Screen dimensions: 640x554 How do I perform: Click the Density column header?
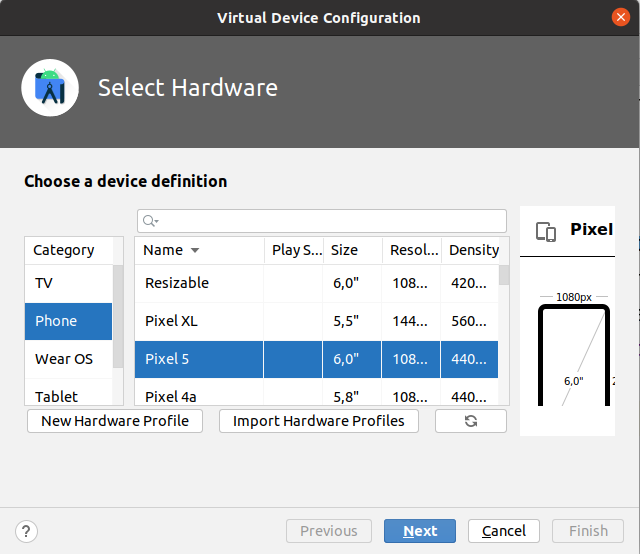coord(471,250)
